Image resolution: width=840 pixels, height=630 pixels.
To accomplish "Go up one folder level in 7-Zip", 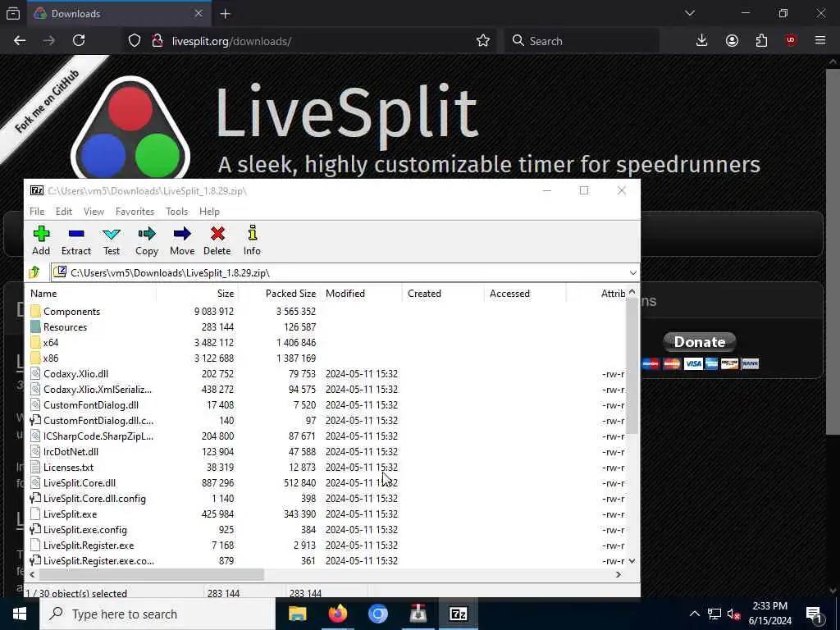I will coord(34,272).
